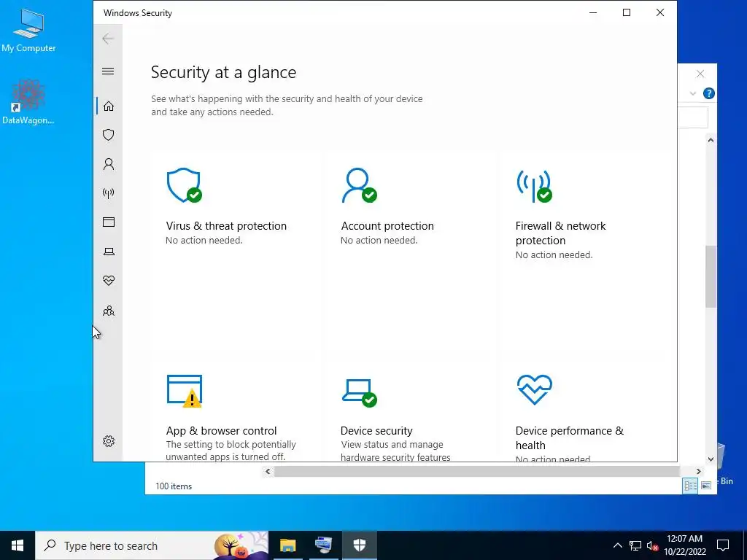Show hidden system tray icons
Viewport: 747px width, 560px height.
pyautogui.click(x=617, y=545)
